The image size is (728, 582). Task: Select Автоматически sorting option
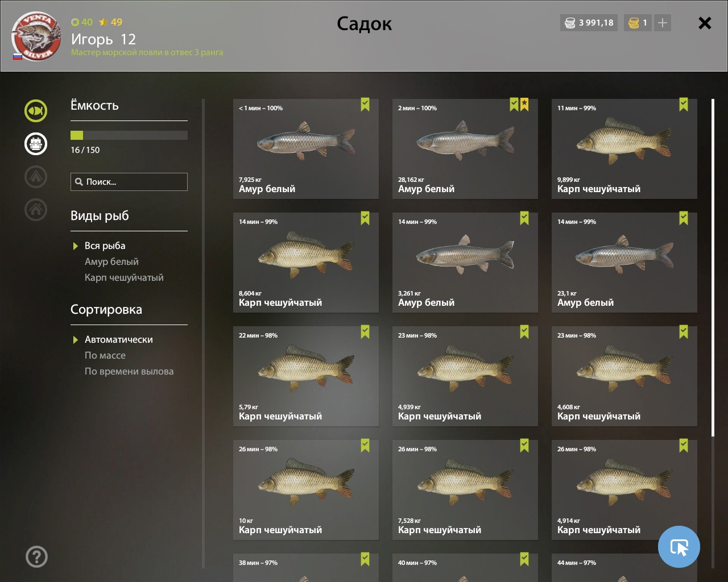click(119, 339)
